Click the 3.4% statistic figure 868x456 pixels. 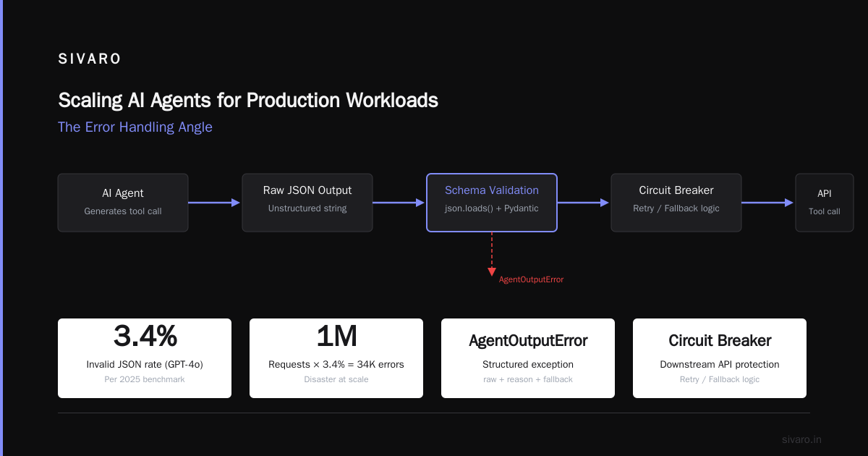[145, 337]
